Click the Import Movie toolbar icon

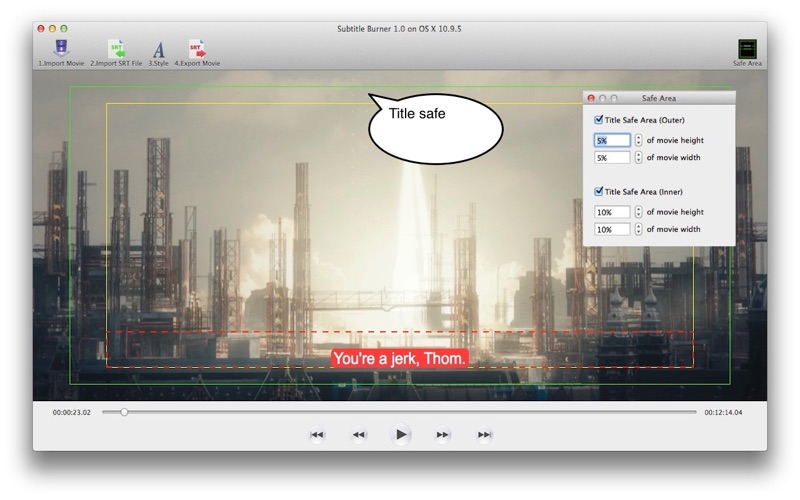point(61,49)
